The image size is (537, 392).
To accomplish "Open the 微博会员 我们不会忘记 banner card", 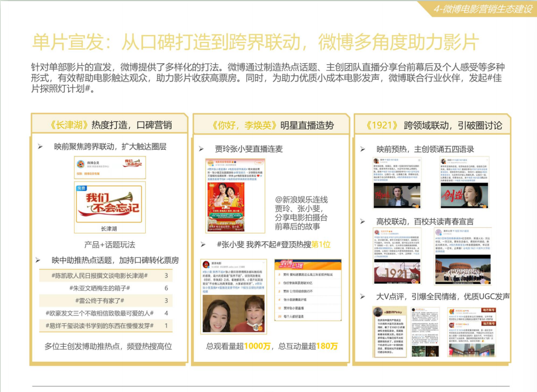I will pyautogui.click(x=110, y=168).
